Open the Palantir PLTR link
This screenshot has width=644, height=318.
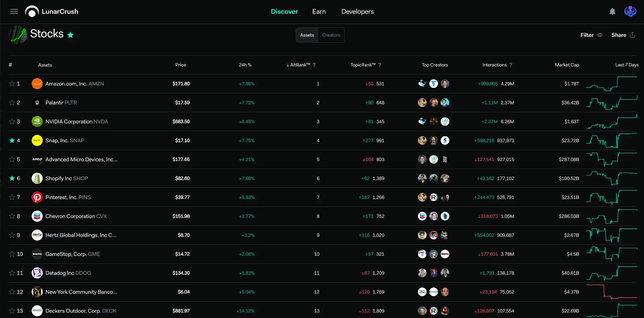tap(61, 103)
